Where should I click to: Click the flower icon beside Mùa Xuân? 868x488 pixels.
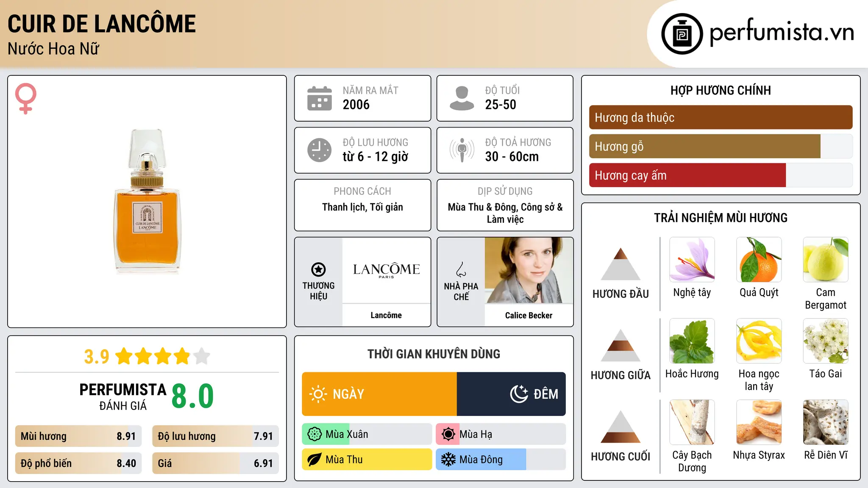314,434
